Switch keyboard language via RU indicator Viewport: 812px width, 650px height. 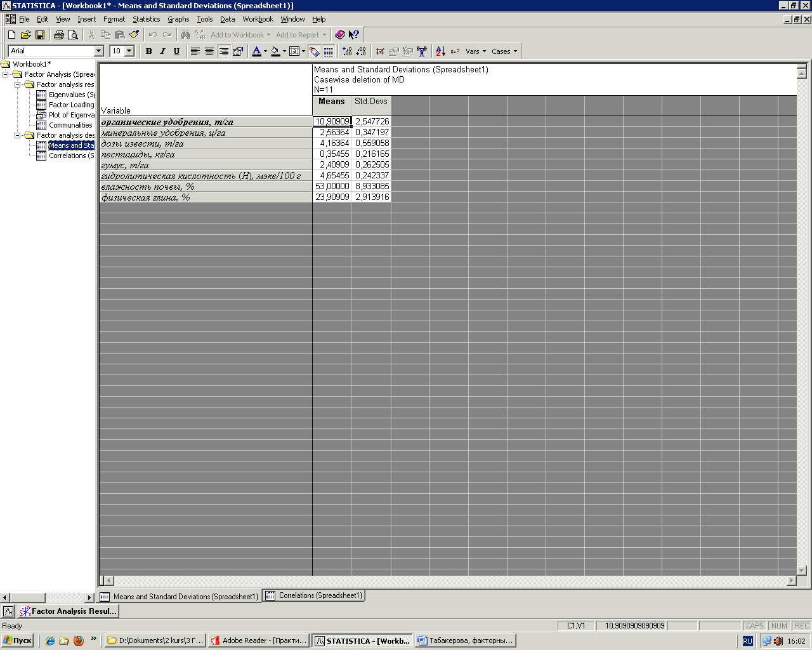(747, 641)
